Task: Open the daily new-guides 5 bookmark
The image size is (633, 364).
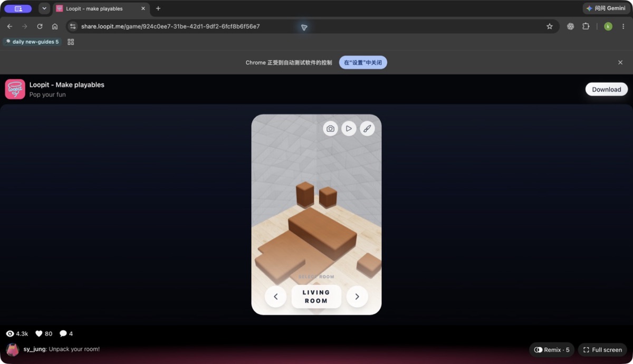Action: (x=32, y=42)
